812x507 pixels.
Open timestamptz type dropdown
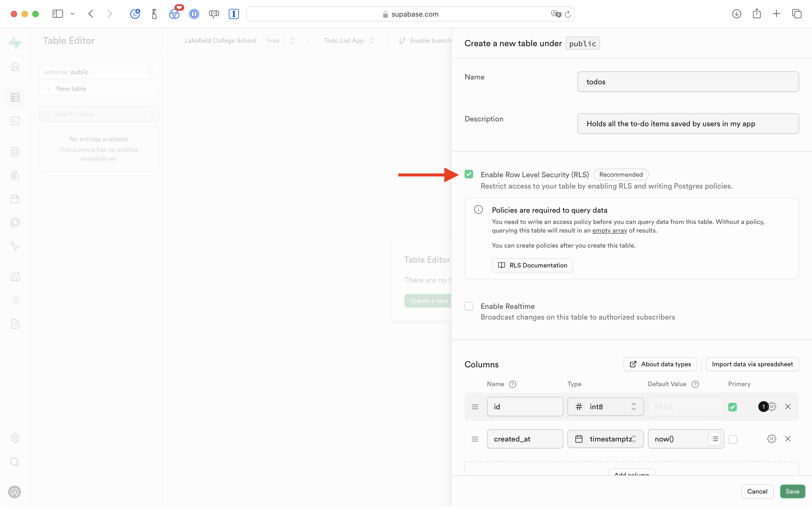pos(605,439)
